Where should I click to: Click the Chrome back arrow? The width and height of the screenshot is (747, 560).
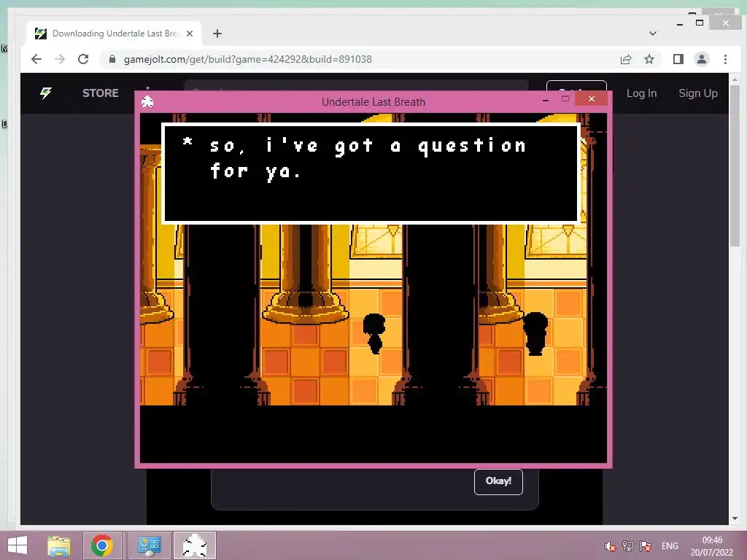[36, 59]
